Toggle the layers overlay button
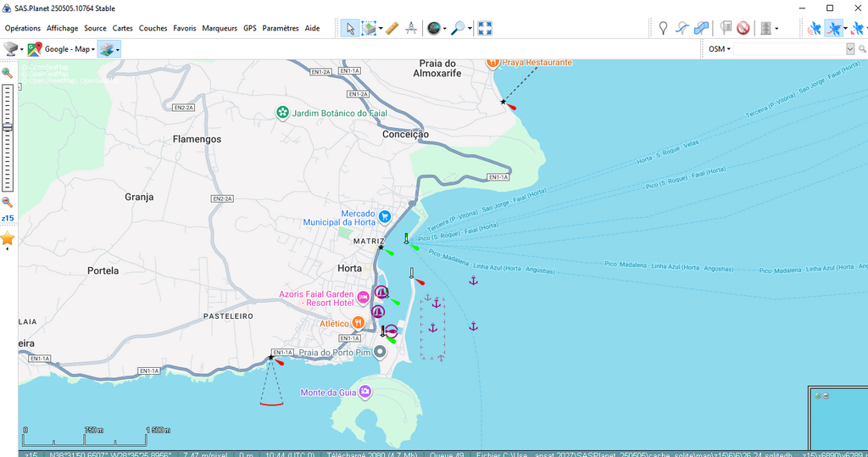Image resolution: width=868 pixels, height=457 pixels. (107, 49)
